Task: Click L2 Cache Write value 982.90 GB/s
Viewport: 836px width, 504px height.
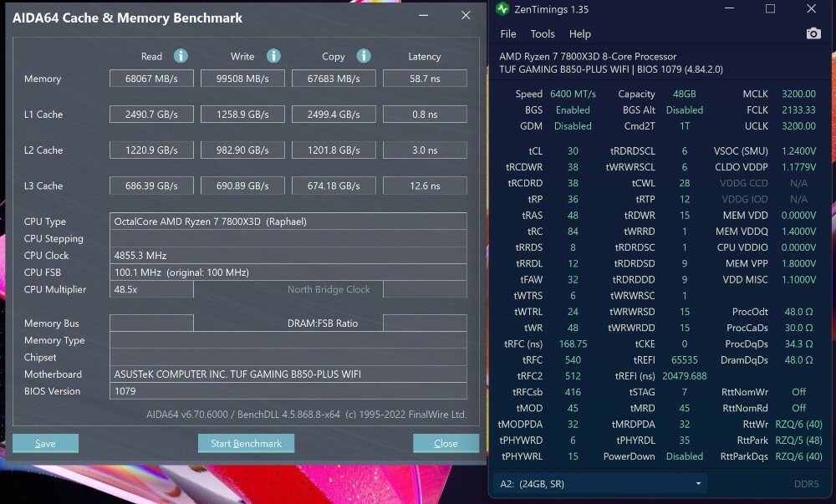Action: (242, 150)
